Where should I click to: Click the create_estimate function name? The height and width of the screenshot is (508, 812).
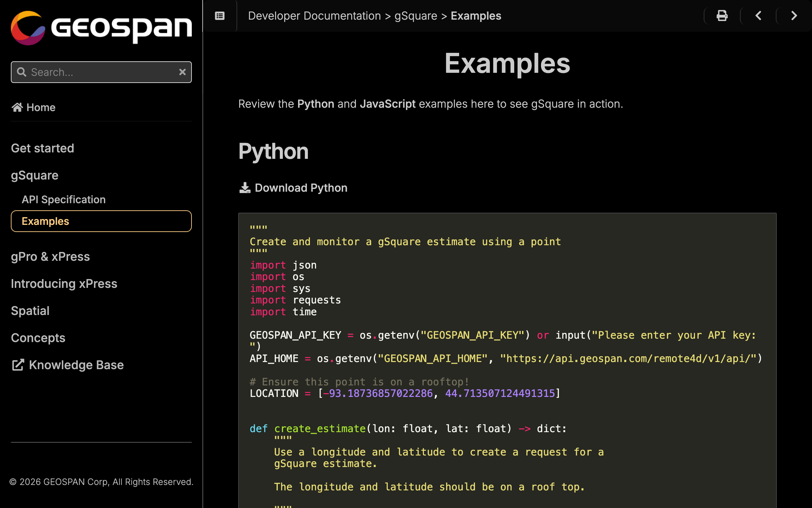point(320,429)
